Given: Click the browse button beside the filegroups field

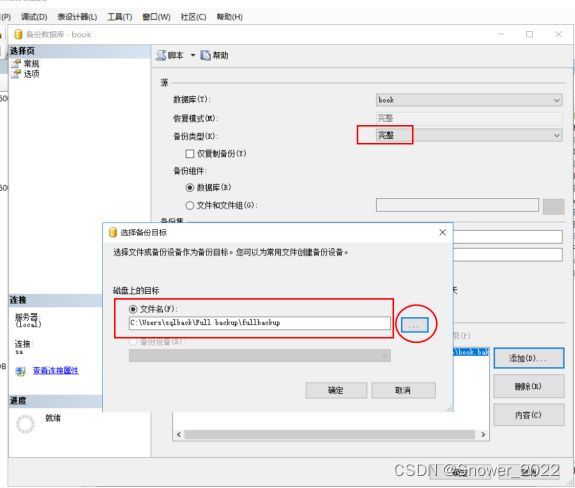Looking at the screenshot, I should coord(553,206).
